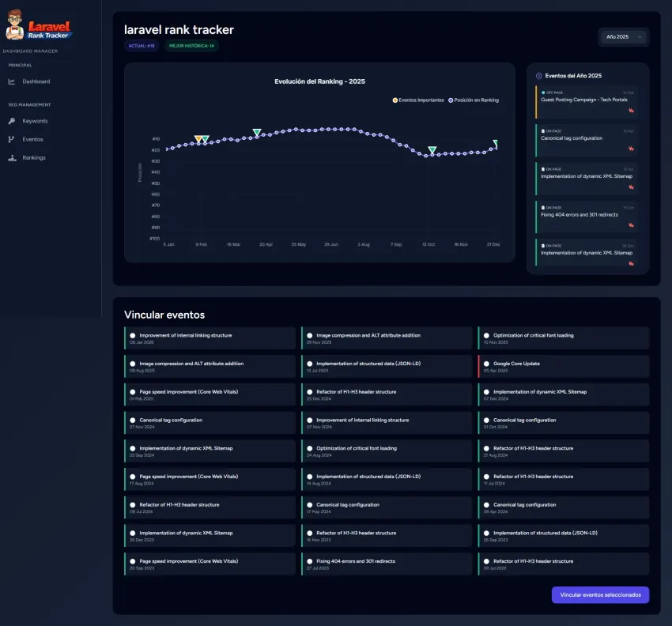Click the ON PAGE document icon on Canonical tag card

(542, 130)
